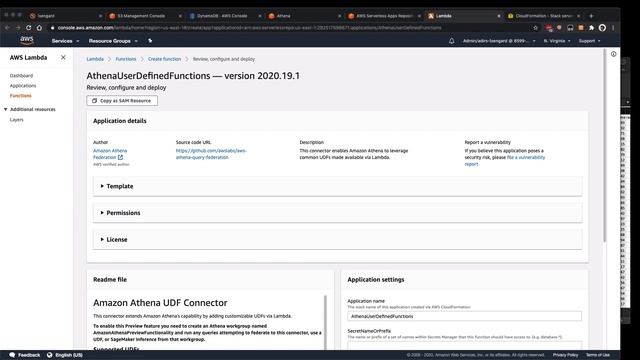Image resolution: width=640 pixels, height=360 pixels.
Task: Open Applications in Lambda sidebar
Action: click(x=23, y=86)
